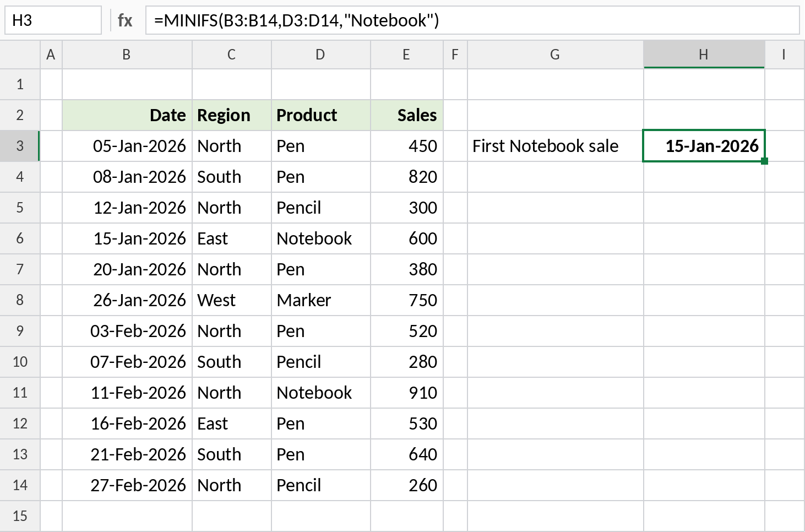Click the result cell H3 showing 15-Jan-2026
The width and height of the screenshot is (805, 532).
point(704,146)
